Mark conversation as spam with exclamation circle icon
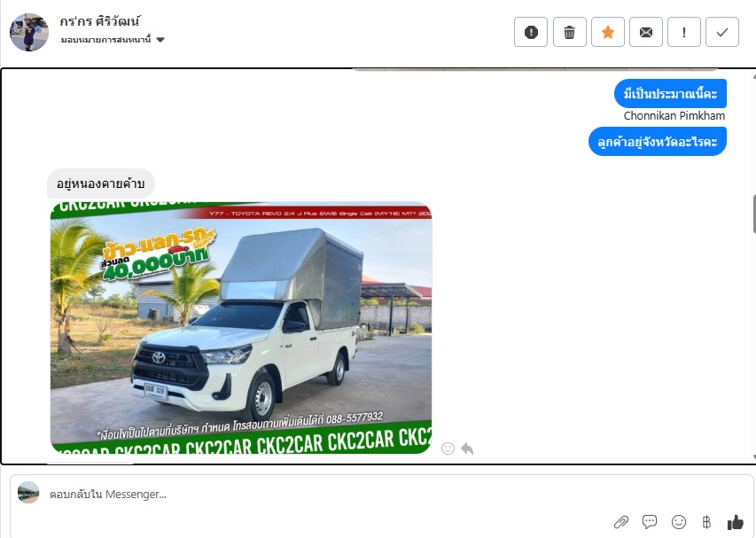This screenshot has width=756, height=538. (x=531, y=32)
